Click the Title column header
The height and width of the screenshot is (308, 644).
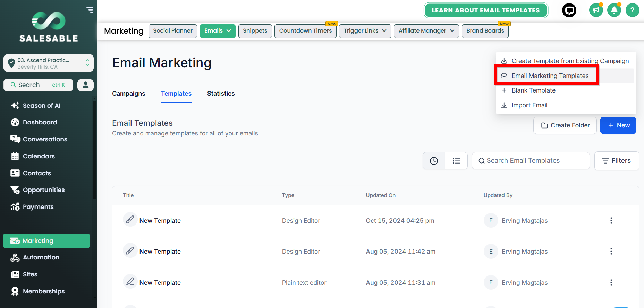point(128,195)
